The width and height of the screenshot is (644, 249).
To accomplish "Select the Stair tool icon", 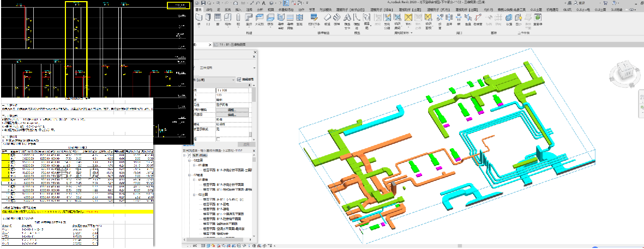I will (337, 17).
